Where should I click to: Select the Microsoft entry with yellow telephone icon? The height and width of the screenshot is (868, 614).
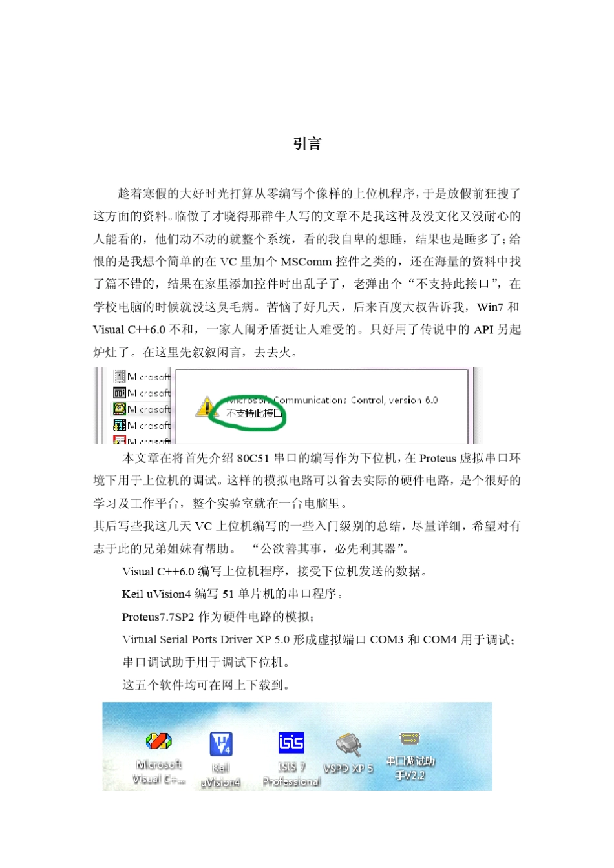(x=142, y=409)
